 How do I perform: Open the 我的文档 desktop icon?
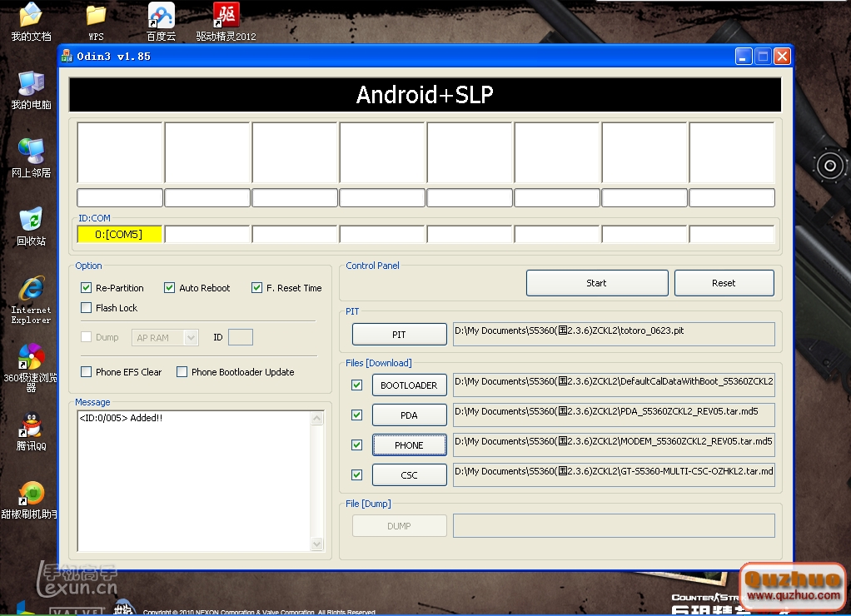click(31, 16)
